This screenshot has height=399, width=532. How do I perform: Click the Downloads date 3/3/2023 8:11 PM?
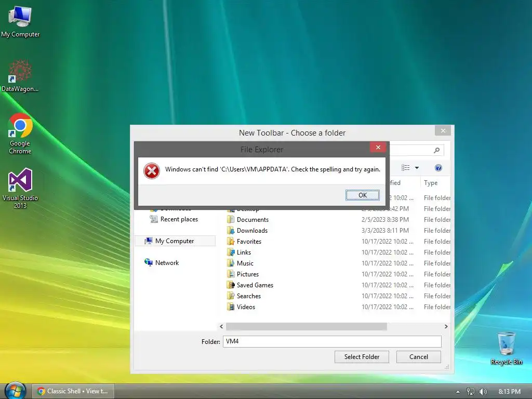(x=385, y=230)
